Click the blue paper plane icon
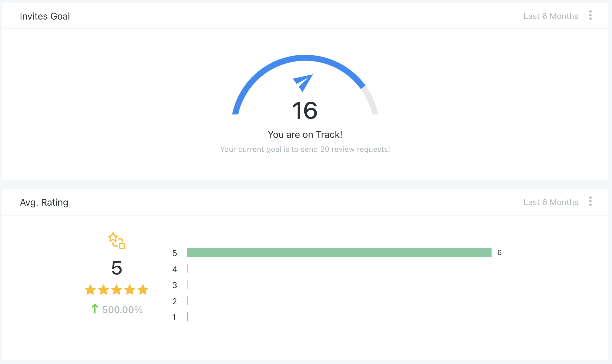The image size is (612, 364). [x=303, y=83]
